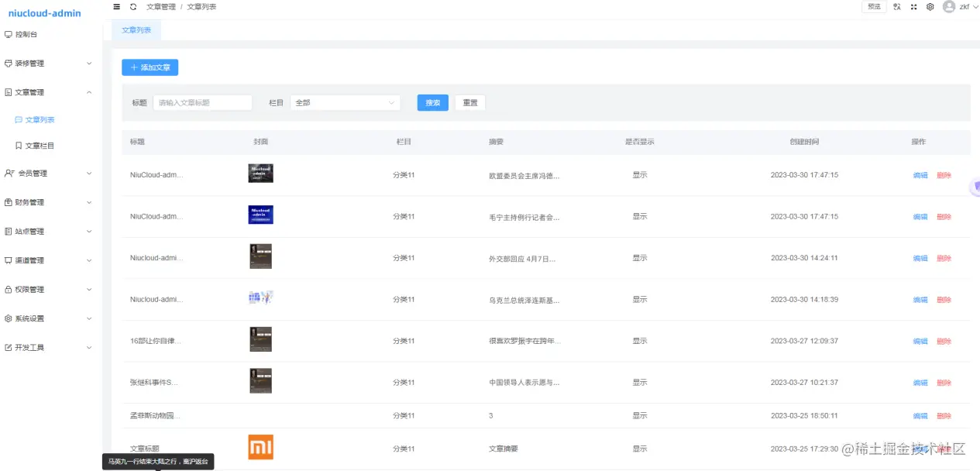Click 编辑 link on the first article row
Image resolution: width=980 pixels, height=471 pixels.
(920, 174)
